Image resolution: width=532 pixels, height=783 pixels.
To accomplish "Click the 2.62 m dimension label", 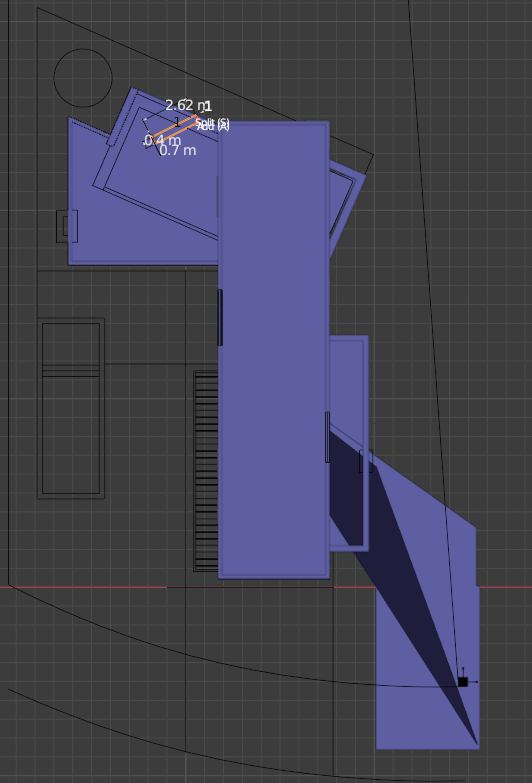I will pyautogui.click(x=188, y=105).
